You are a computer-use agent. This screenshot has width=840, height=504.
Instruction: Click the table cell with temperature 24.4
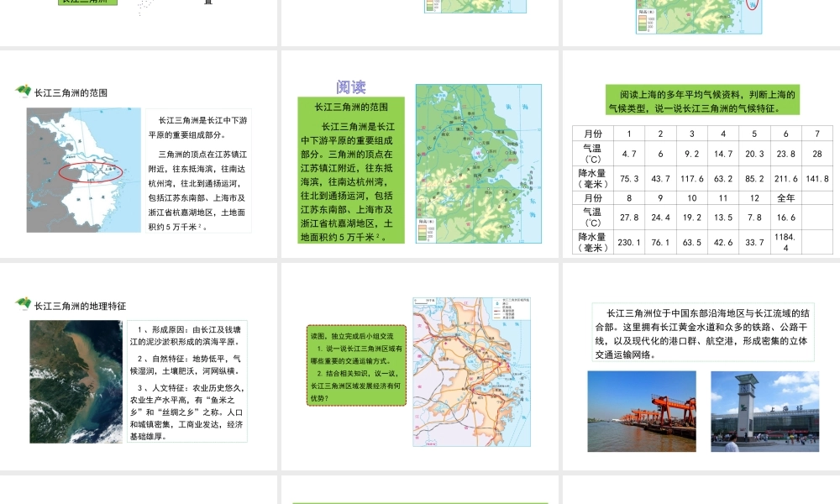[x=660, y=218]
